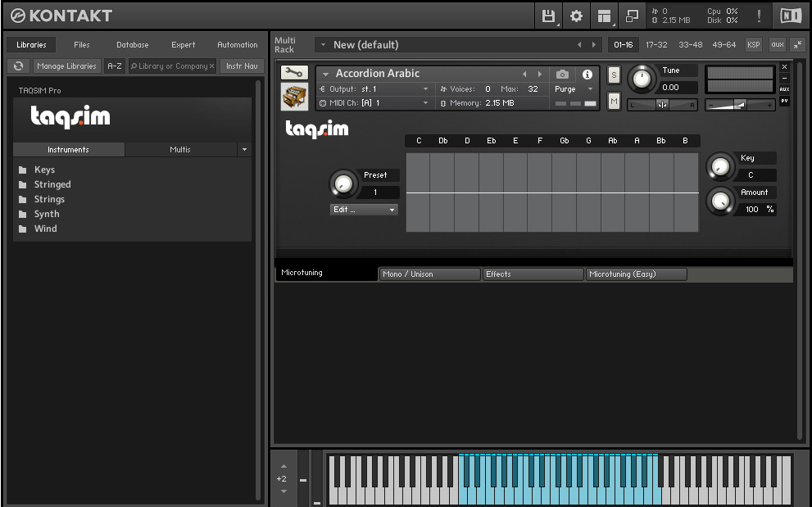
Task: Shift keyboard octave down
Action: click(284, 491)
